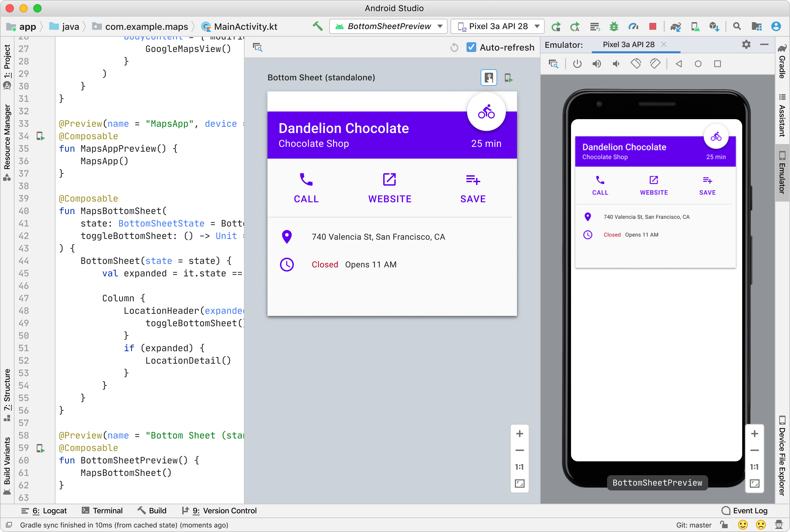Tap the bicycle button on emulator screen
This screenshot has height=532, width=790.
coord(716,136)
